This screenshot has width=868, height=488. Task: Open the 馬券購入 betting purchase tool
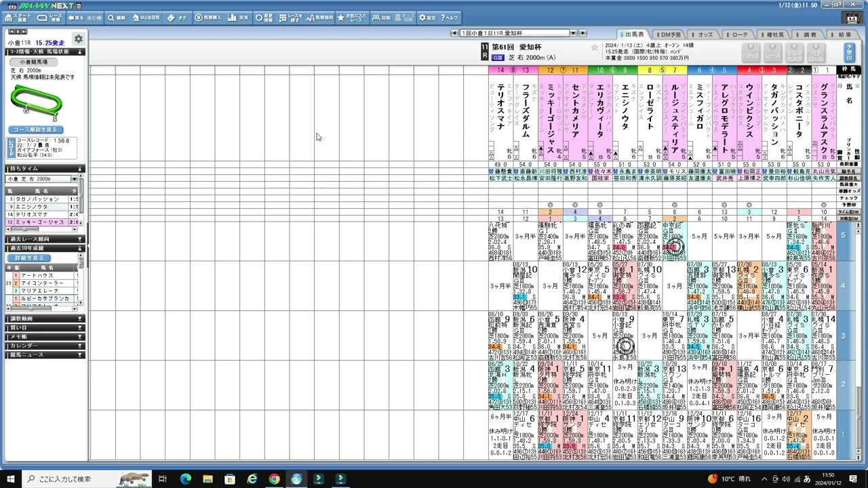pyautogui.click(x=212, y=18)
